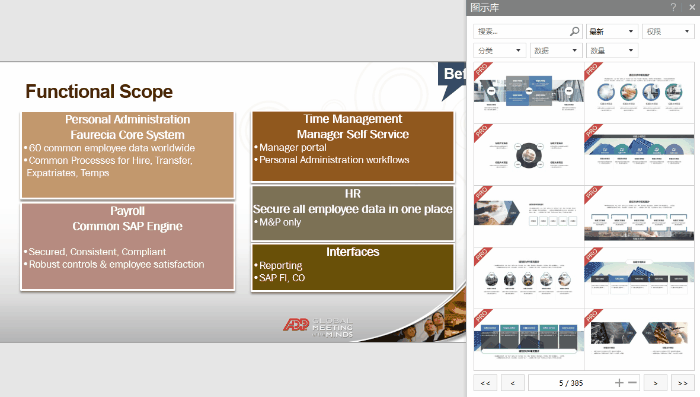The image size is (700, 397).
Task: Focus the 搜索 search input field
Action: [528, 31]
